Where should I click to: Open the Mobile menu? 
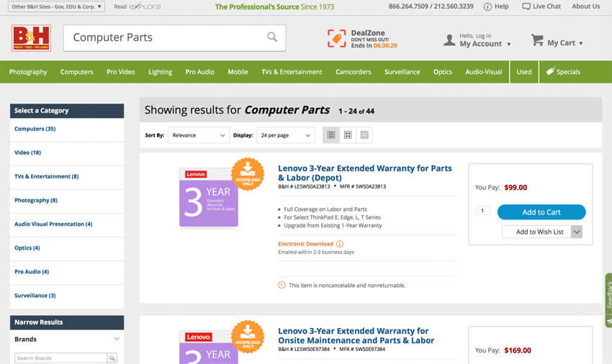[x=238, y=72]
